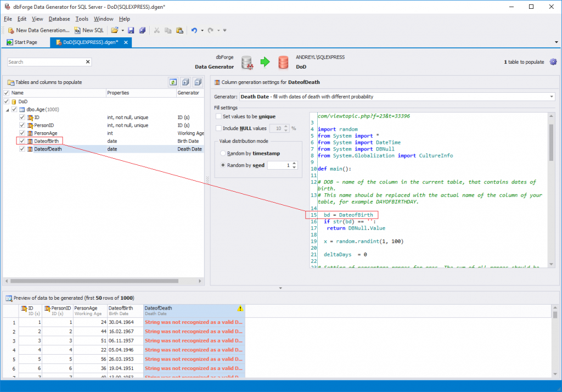Image resolution: width=562 pixels, height=392 pixels.
Task: Open the Generator dropdown showing Death Date
Action: [551, 97]
